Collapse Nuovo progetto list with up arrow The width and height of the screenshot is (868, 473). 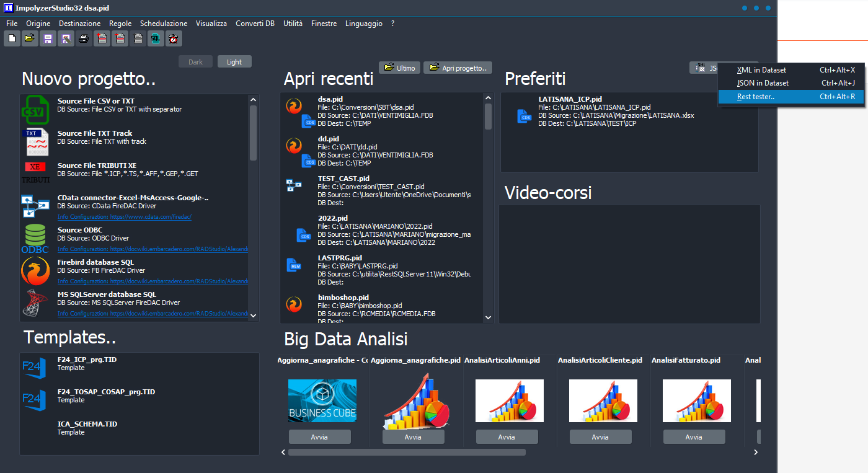pos(253,99)
